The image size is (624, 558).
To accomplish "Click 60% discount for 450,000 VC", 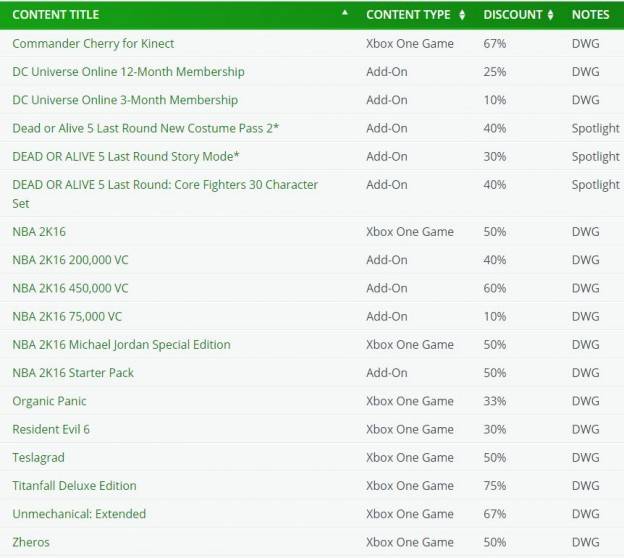I will pyautogui.click(x=495, y=288).
